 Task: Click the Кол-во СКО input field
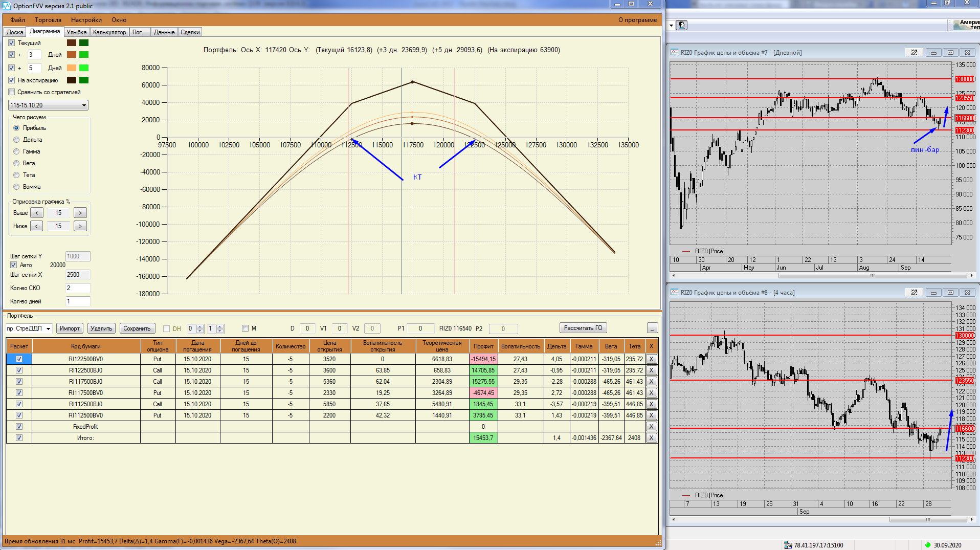point(78,288)
